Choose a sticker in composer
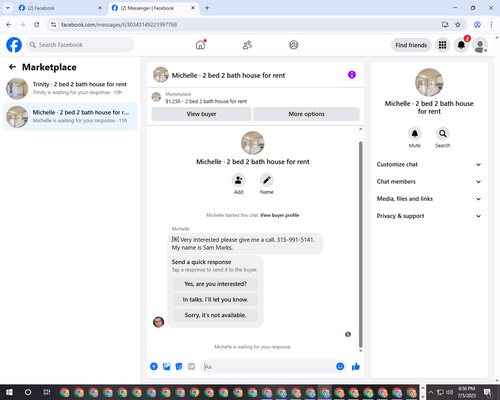Screen dimensions: 500x400 pyautogui.click(x=179, y=367)
